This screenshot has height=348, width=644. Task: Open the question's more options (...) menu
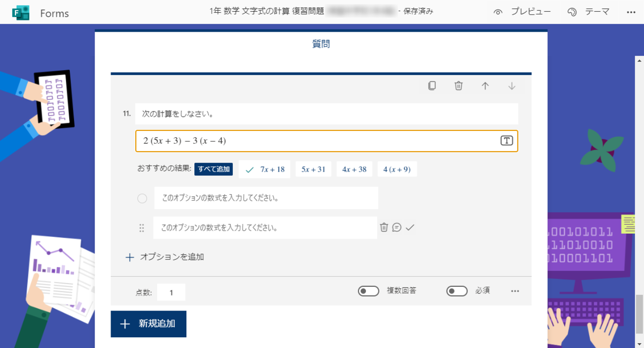515,291
